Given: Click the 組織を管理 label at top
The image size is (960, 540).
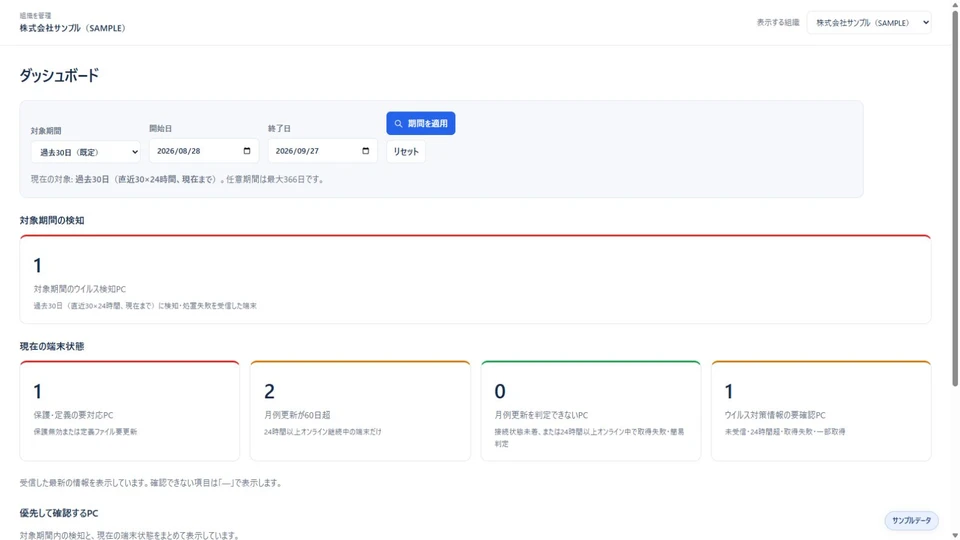Looking at the screenshot, I should coord(36,15).
